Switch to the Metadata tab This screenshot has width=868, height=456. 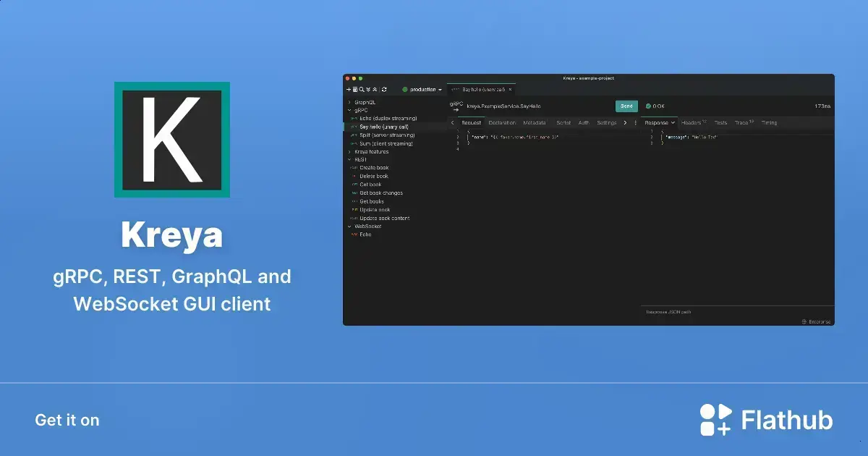pos(535,123)
